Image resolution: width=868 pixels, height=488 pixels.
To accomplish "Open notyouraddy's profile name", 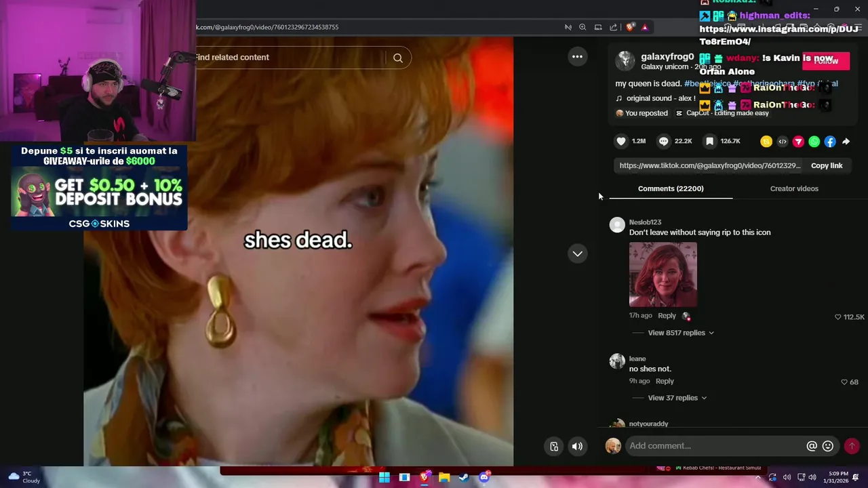I will [x=648, y=424].
